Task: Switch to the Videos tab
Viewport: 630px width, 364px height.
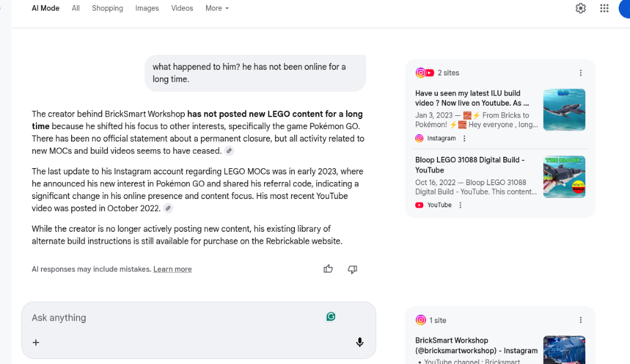Action: (x=182, y=8)
